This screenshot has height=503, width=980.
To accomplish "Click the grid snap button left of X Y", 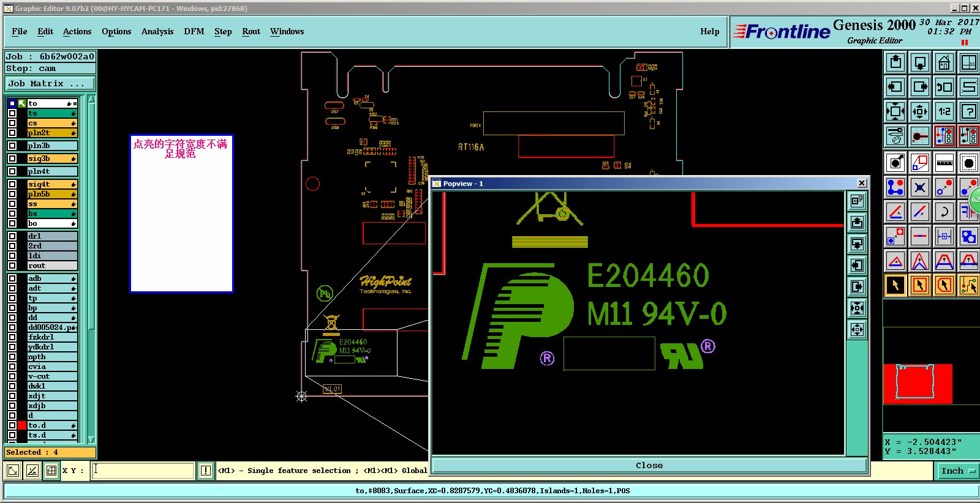I will (x=51, y=471).
